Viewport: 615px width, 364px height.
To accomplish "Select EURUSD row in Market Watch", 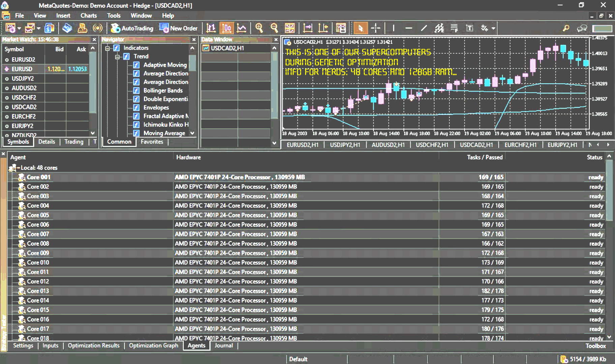I will tap(46, 69).
